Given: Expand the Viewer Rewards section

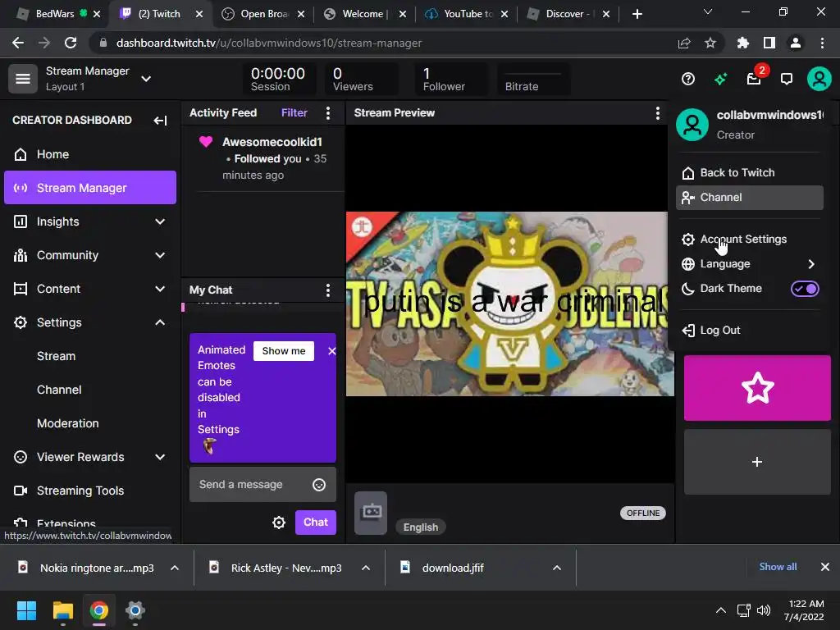Looking at the screenshot, I should click(x=160, y=457).
